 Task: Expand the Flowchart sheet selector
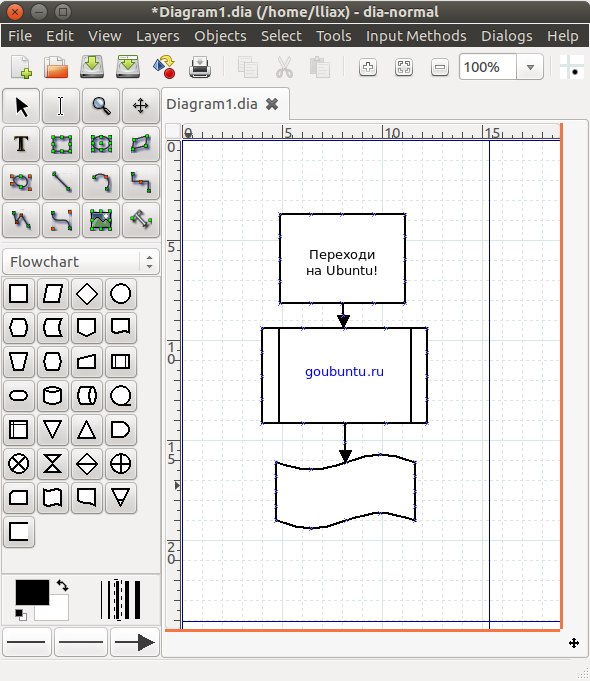coord(81,262)
